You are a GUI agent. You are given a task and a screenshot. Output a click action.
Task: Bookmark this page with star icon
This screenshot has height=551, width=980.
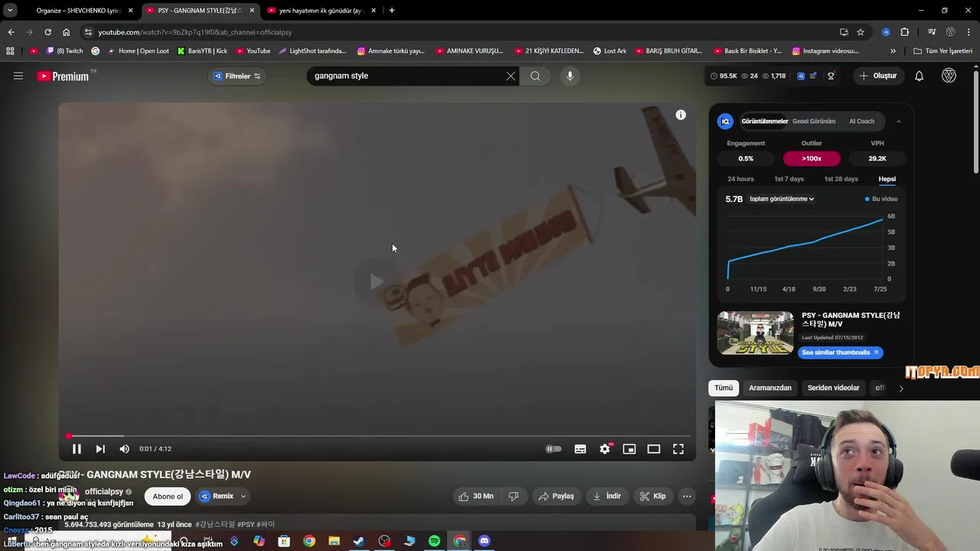[x=861, y=32]
